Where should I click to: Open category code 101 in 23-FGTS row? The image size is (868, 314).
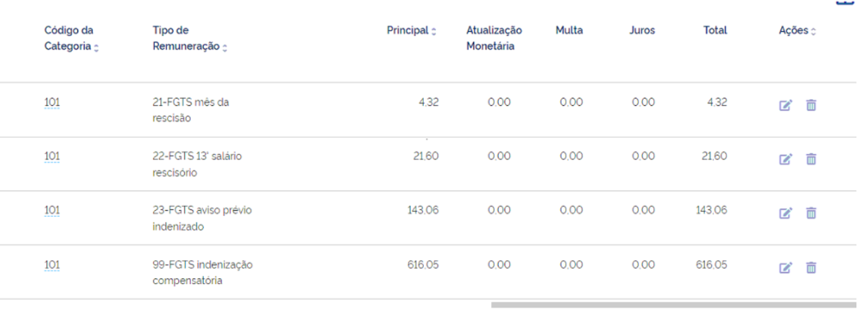click(52, 210)
